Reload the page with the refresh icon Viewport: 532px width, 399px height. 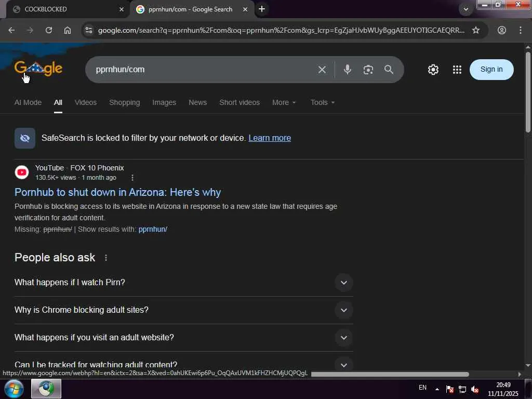tap(49, 30)
